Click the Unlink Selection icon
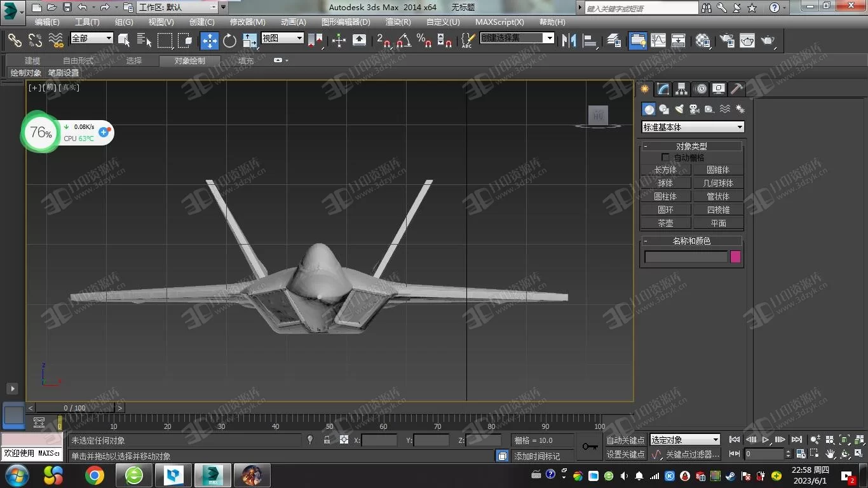The height and width of the screenshot is (488, 868). click(36, 41)
